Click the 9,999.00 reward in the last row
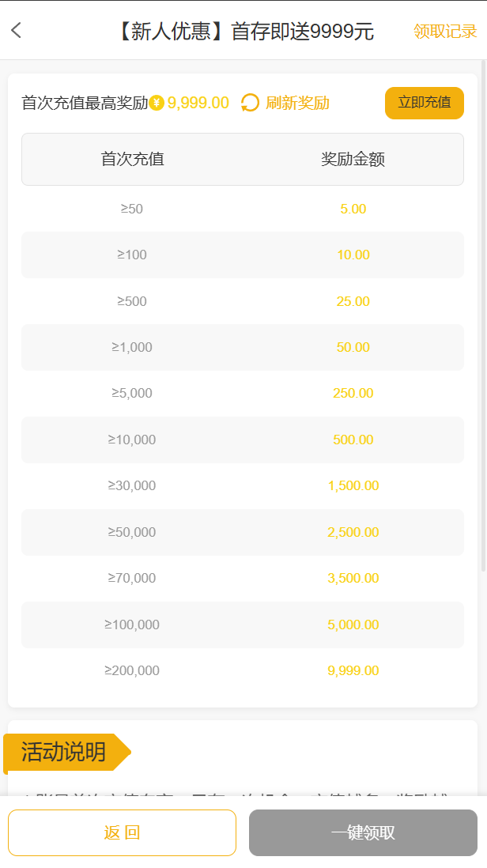487x868 pixels. [x=353, y=670]
